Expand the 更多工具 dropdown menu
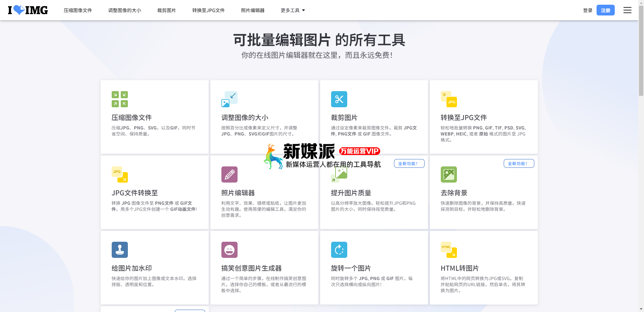This screenshot has height=312, width=644. 293,10
